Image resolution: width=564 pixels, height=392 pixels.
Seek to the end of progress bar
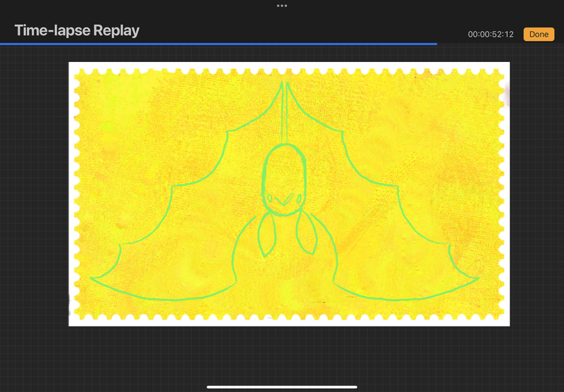pyautogui.click(x=436, y=44)
